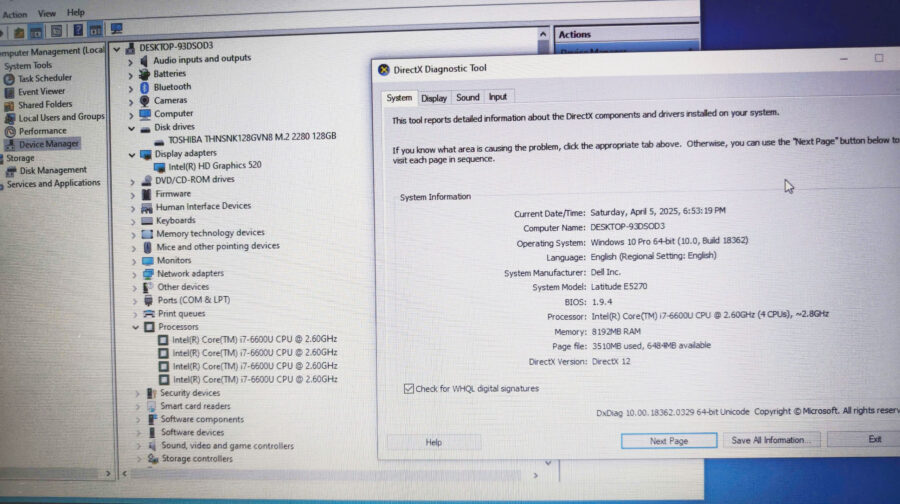
Task: Select Software devices category
Action: coord(192,433)
